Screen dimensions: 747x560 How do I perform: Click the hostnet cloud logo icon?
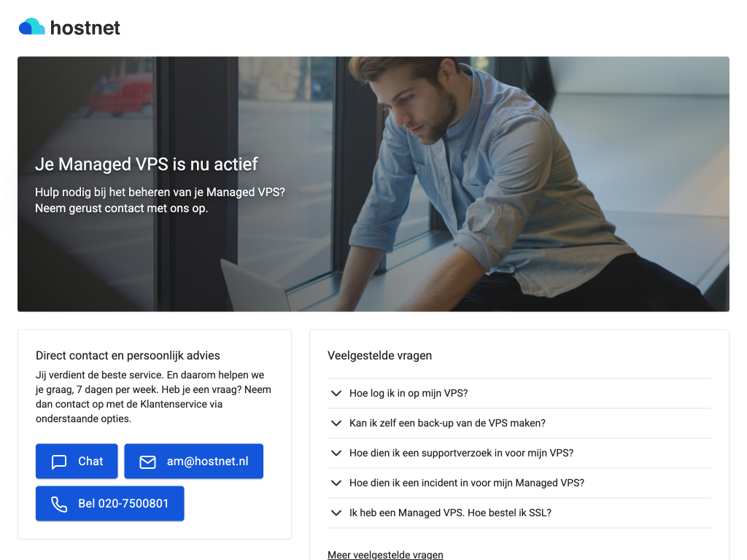(32, 27)
